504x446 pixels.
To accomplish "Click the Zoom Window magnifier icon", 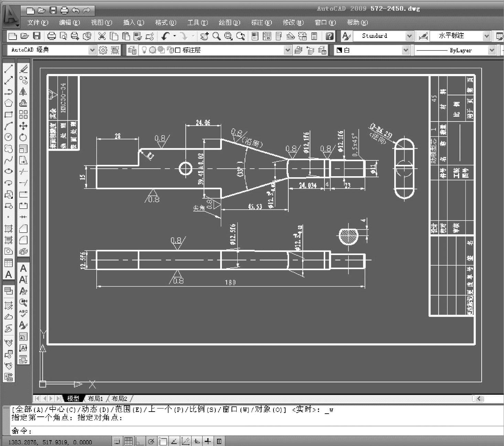I will (228, 36).
